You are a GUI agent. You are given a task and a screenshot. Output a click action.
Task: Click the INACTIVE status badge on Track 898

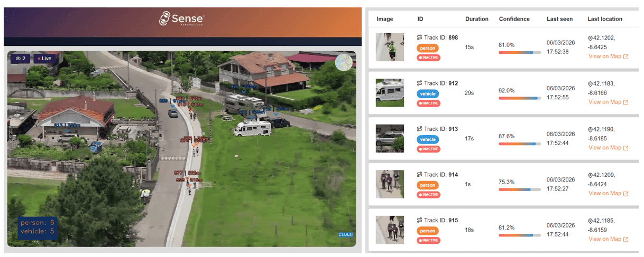point(429,58)
